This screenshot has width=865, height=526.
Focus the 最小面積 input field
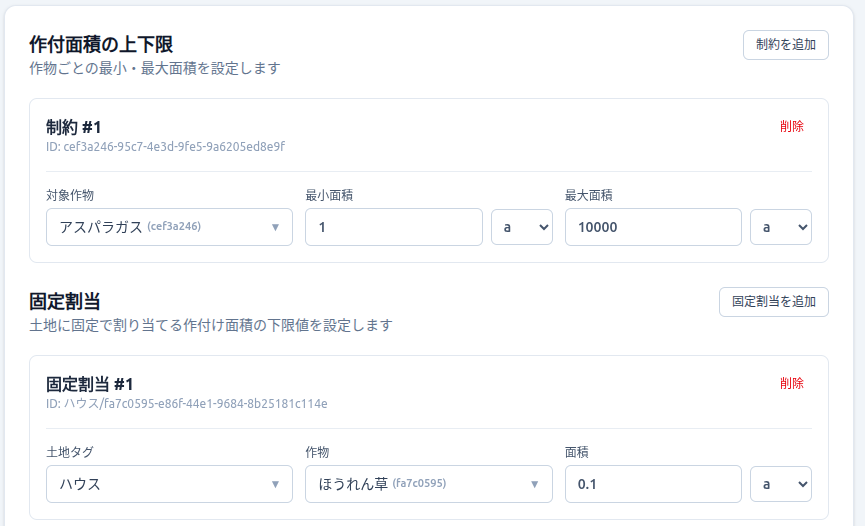pyautogui.click(x=393, y=227)
